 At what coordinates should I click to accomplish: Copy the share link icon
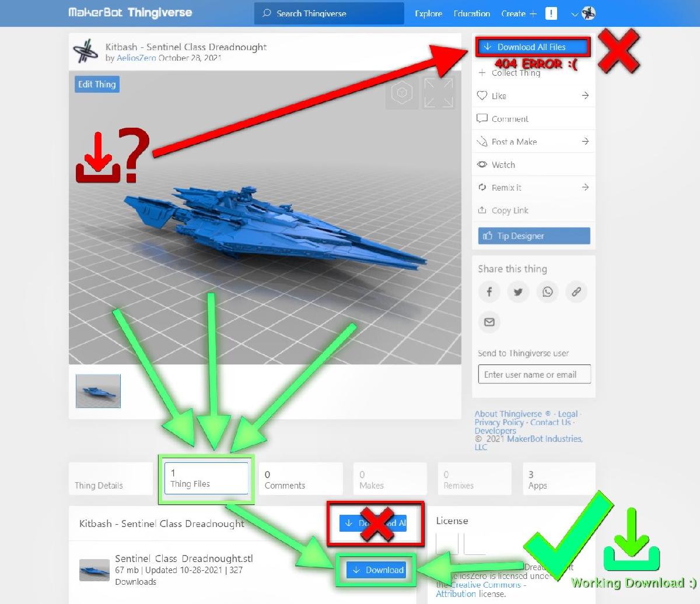(x=576, y=292)
